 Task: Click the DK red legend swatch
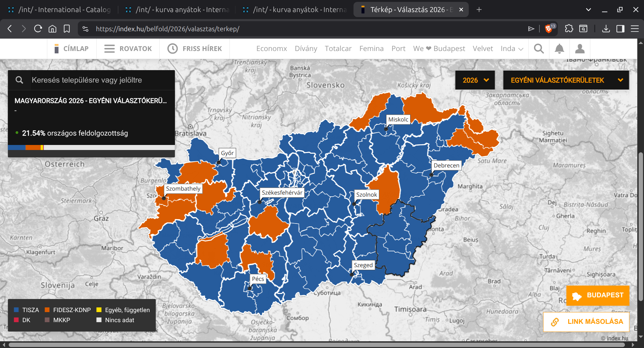coord(16,320)
